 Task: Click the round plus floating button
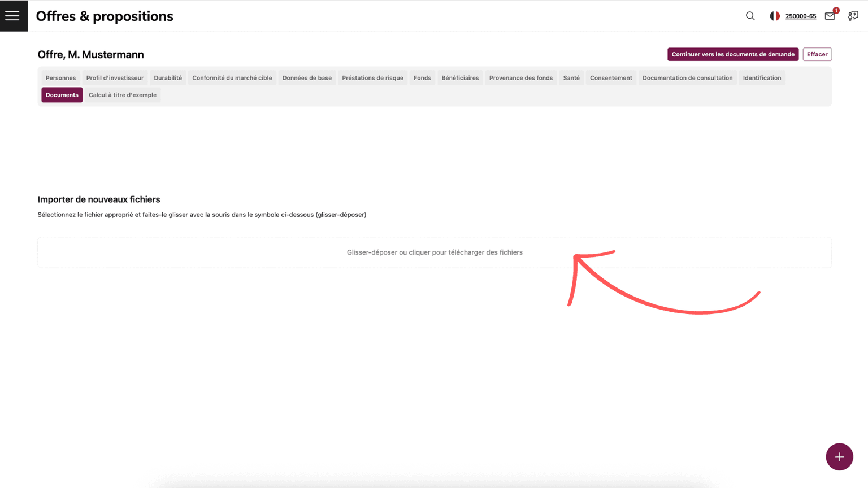pos(839,456)
